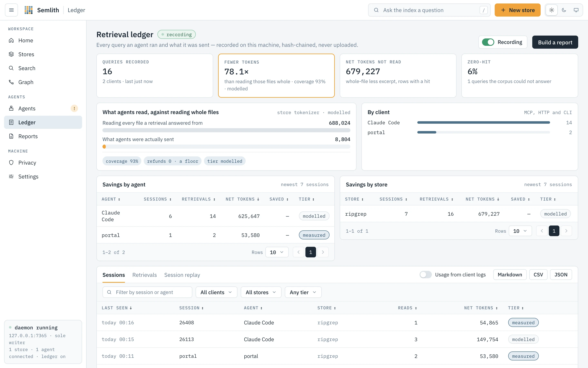This screenshot has height=368, width=588.
Task: Select the Sessions tab
Action: [x=114, y=275]
